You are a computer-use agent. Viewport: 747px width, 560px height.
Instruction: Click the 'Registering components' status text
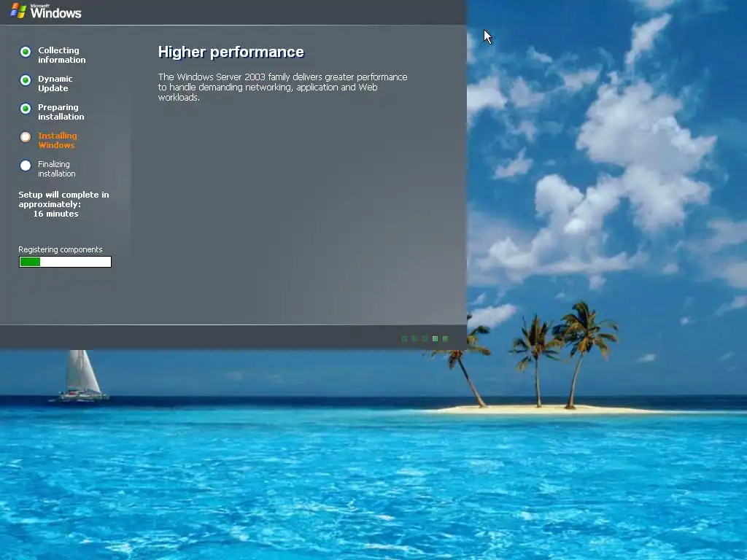(x=61, y=249)
